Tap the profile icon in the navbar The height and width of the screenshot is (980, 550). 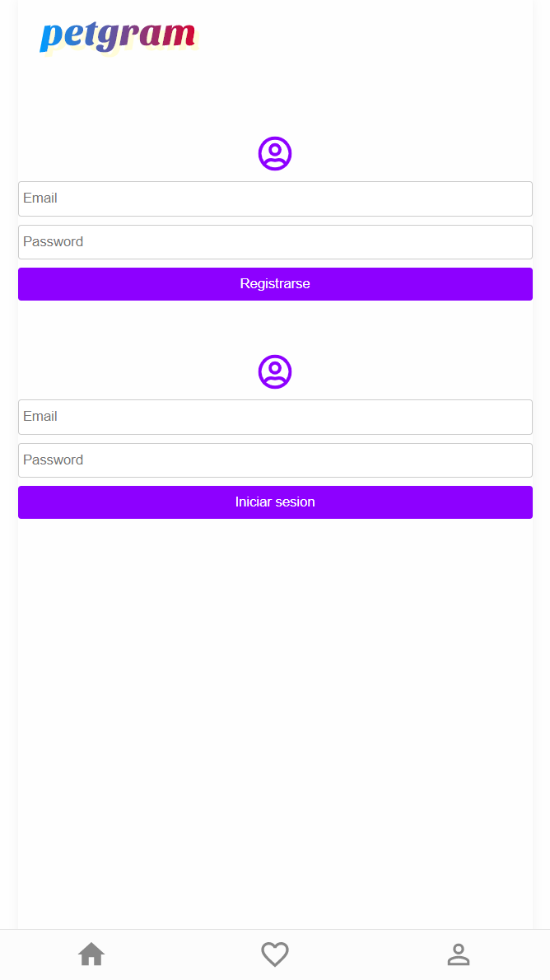(x=459, y=954)
